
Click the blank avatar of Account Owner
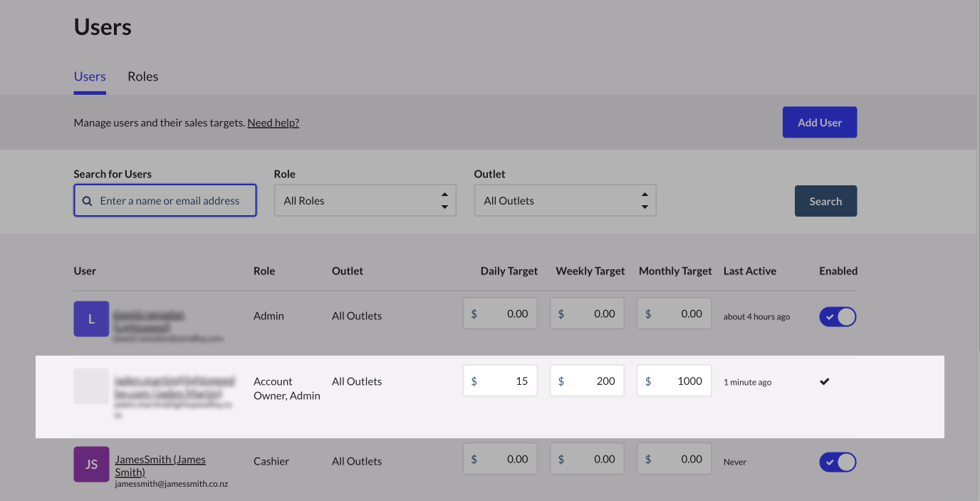click(x=91, y=386)
